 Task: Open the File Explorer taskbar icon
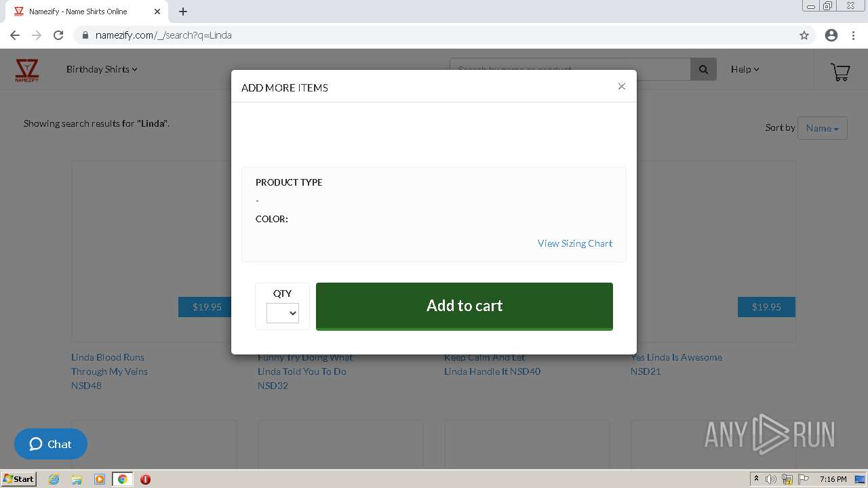77,479
